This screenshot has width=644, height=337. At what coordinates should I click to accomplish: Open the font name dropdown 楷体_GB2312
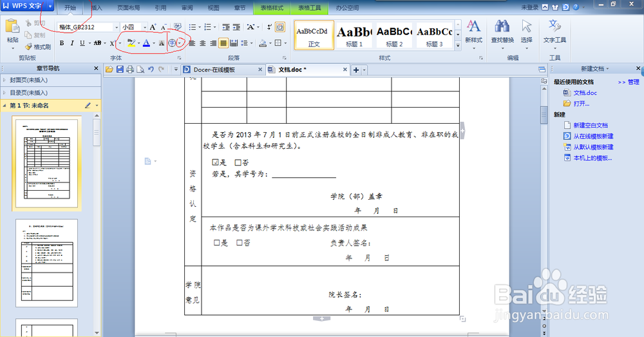pos(117,27)
